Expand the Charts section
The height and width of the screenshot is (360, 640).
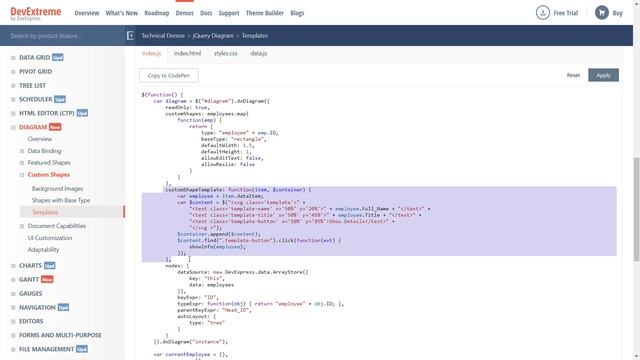(x=13, y=266)
